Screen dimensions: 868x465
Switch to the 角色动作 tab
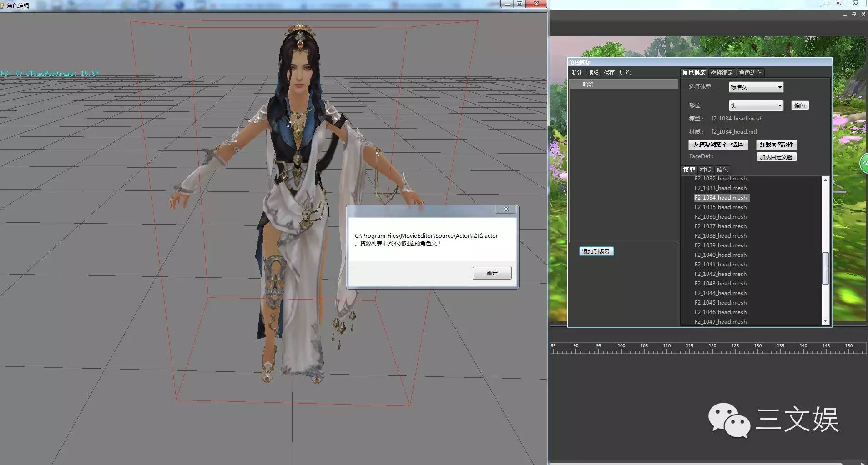pyautogui.click(x=750, y=73)
